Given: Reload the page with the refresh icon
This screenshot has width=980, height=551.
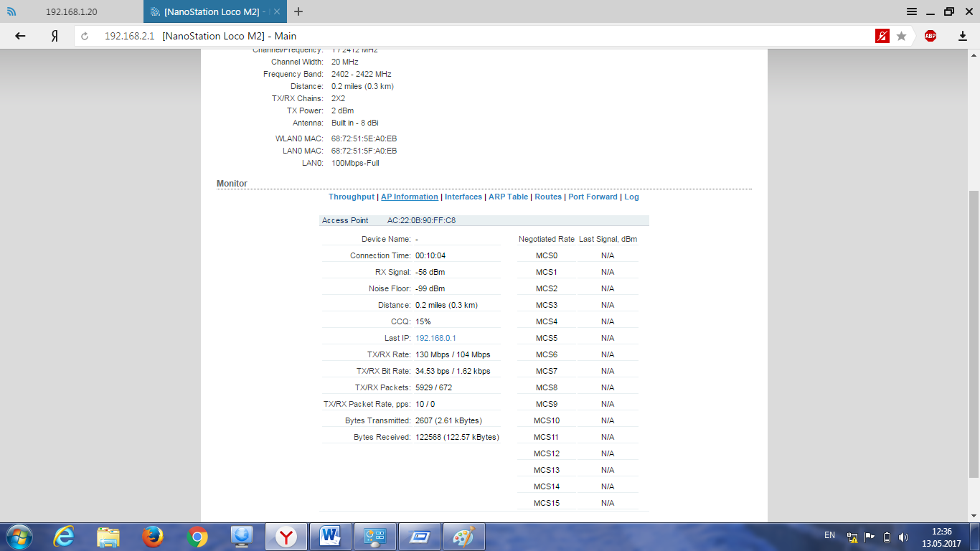Looking at the screenshot, I should click(85, 36).
